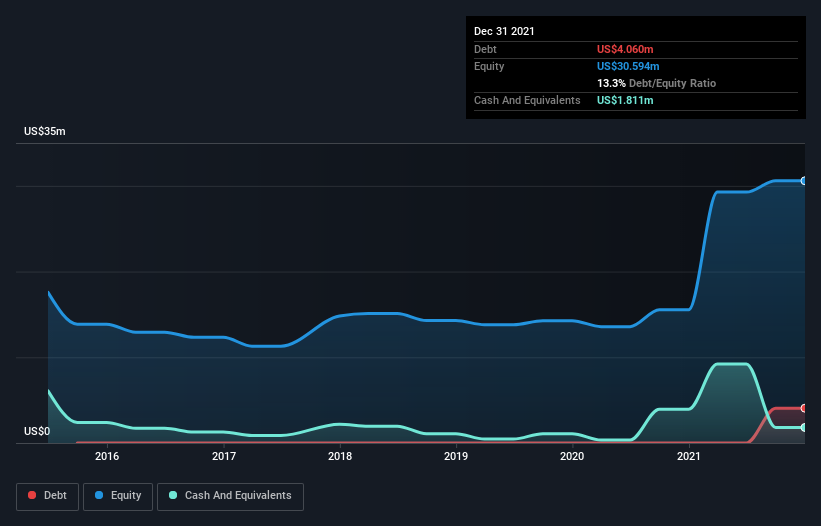This screenshot has width=821, height=526.
Task: Select the Equity endpoint marker on chart
Action: [x=804, y=181]
